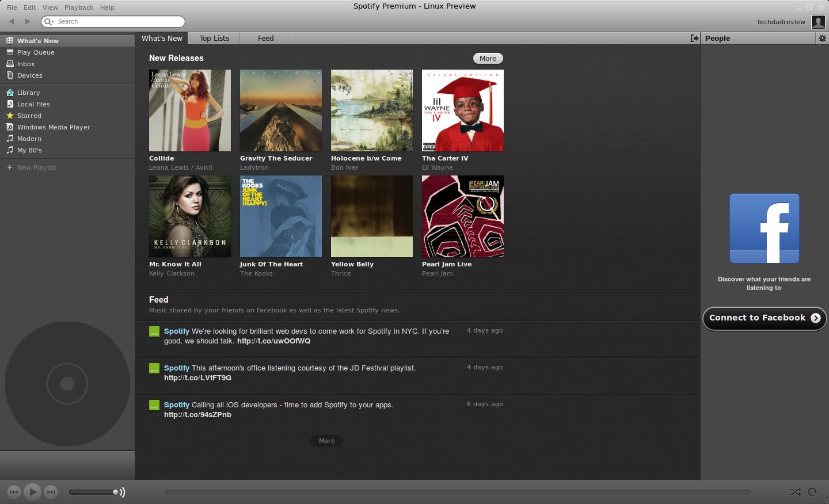The width and height of the screenshot is (829, 504).
Task: Click Spotify icon beside iOS developers post
Action: (154, 405)
